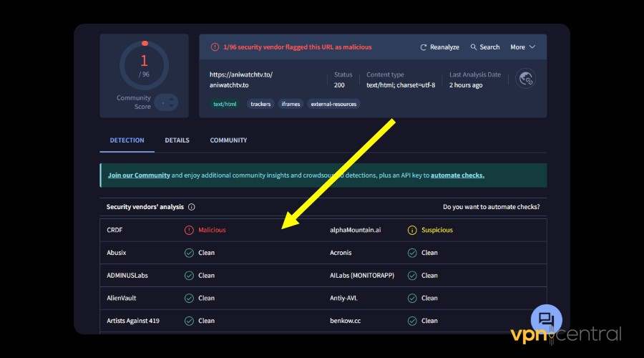Click the Antiy-AVL vendor name

pyautogui.click(x=343, y=298)
